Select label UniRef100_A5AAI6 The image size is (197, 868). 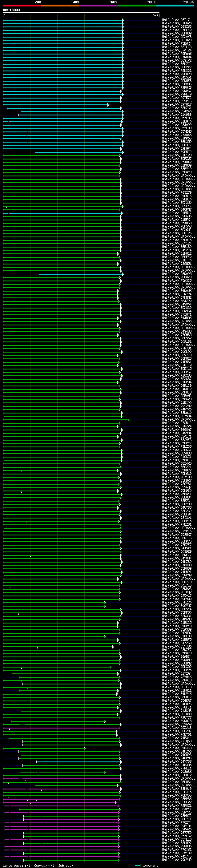coord(177,460)
